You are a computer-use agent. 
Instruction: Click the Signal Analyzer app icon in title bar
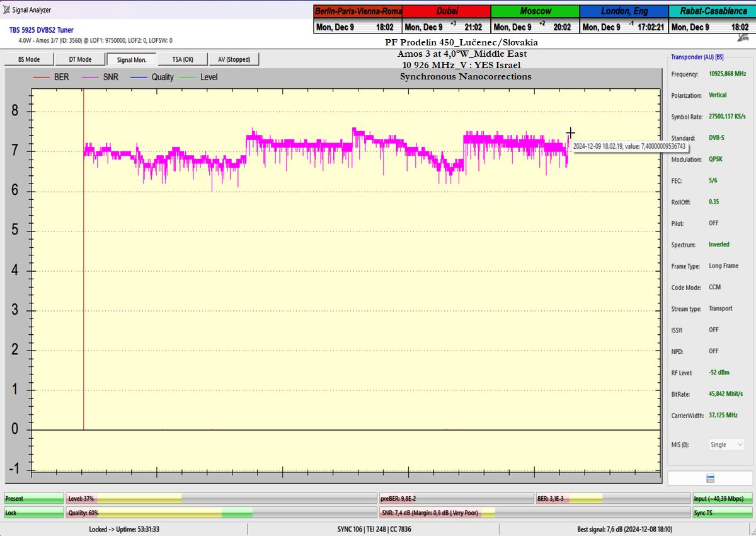pos(6,10)
